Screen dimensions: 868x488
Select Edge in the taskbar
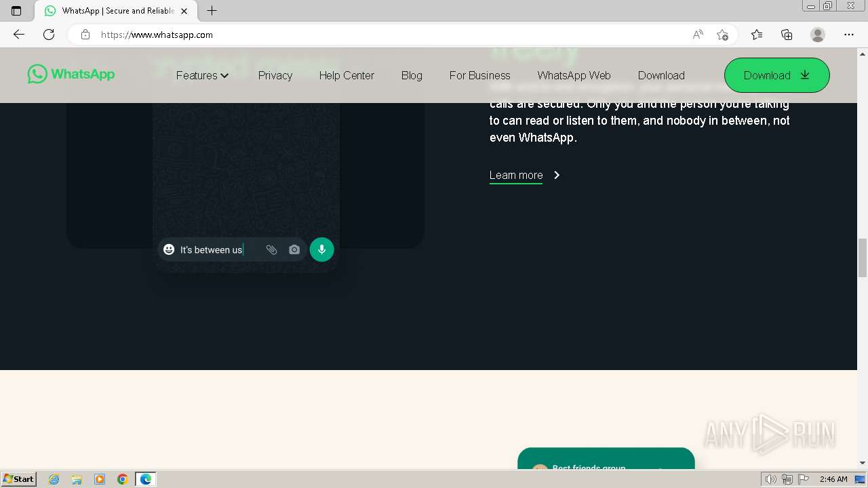(x=146, y=479)
